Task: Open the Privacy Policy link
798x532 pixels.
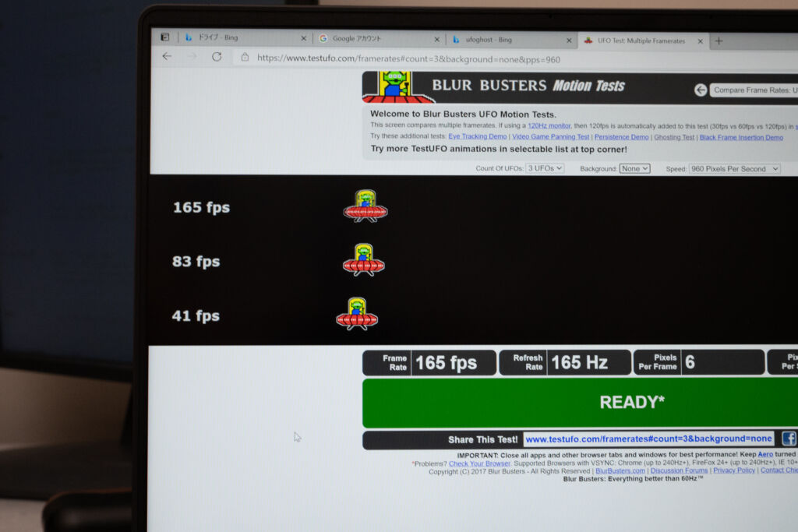Action: point(734,470)
